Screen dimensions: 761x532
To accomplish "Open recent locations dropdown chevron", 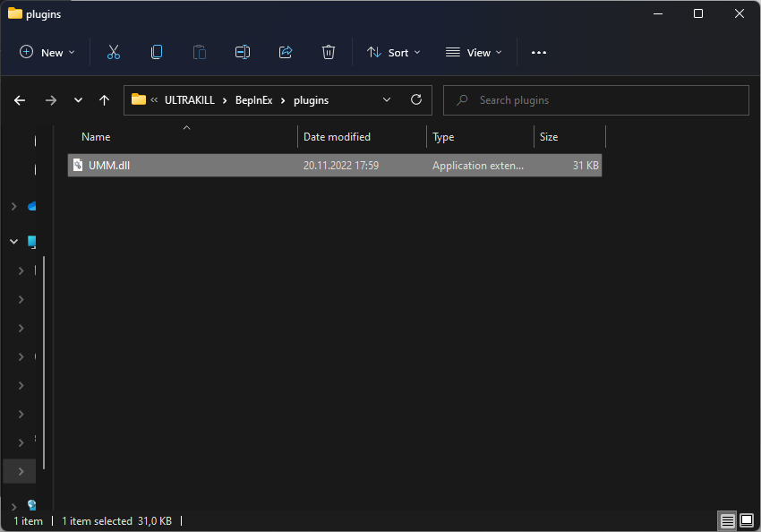I will point(78,100).
